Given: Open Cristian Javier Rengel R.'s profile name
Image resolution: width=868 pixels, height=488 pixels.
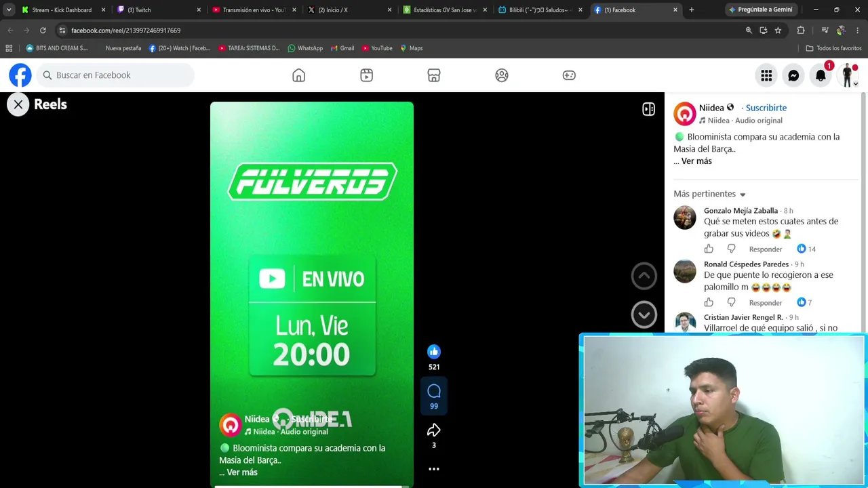Looking at the screenshot, I should [x=743, y=317].
